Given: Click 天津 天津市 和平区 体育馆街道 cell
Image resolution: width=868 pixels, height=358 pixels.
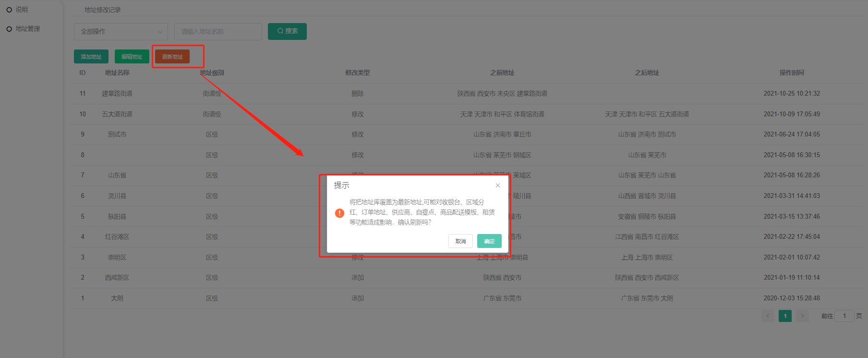Looking at the screenshot, I should (x=502, y=114).
